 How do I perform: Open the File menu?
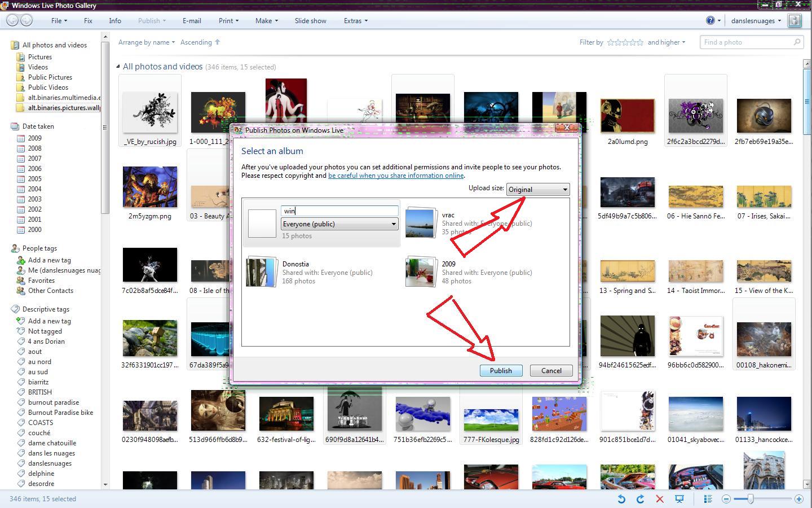pyautogui.click(x=59, y=21)
